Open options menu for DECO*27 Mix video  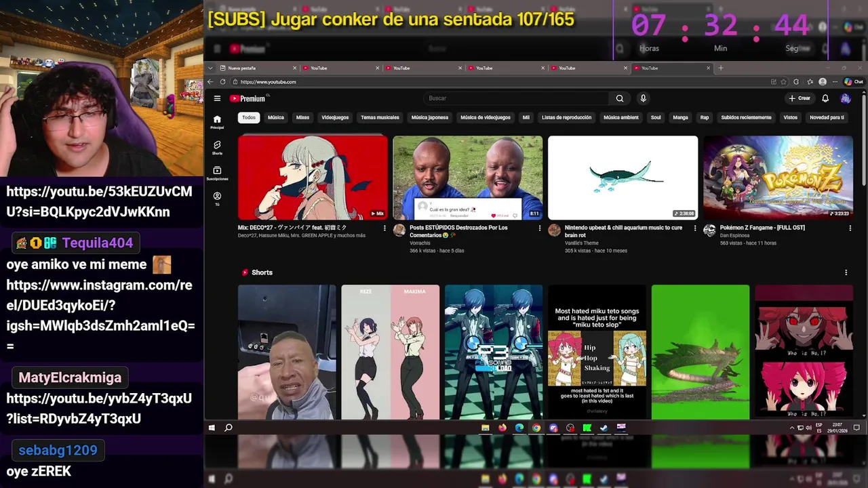click(x=384, y=228)
